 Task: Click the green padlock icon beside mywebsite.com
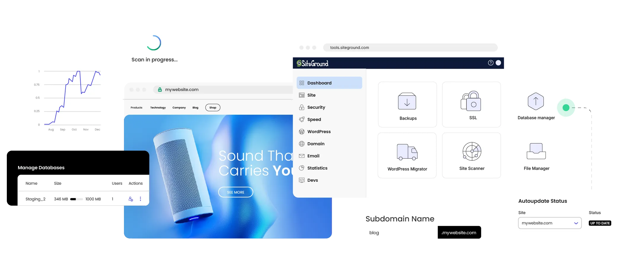160,90
